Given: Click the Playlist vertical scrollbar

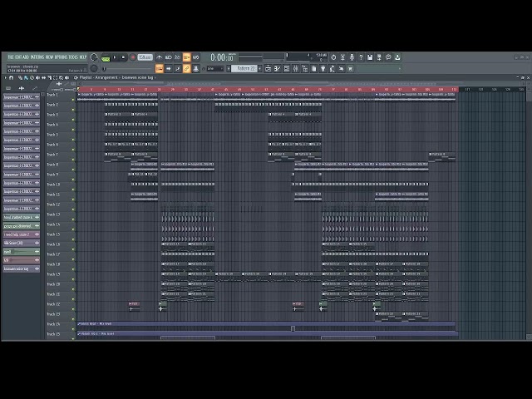Looking at the screenshot, I should click(x=529, y=214).
